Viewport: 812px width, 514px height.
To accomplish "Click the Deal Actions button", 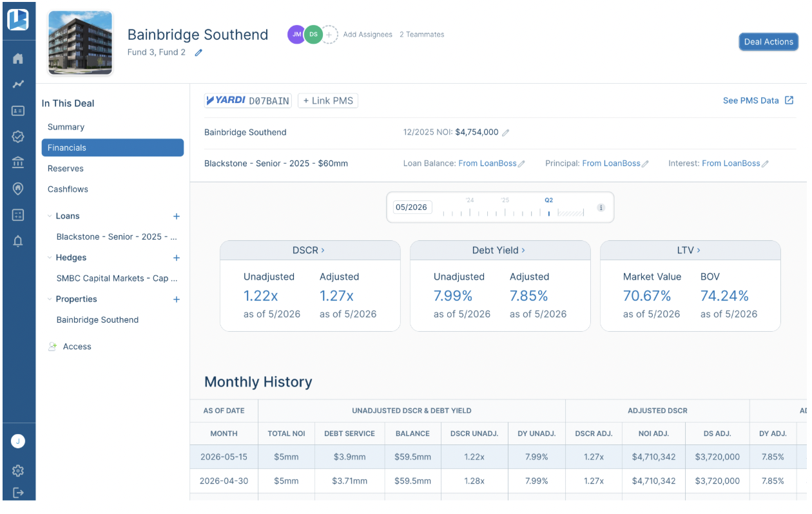I will (768, 42).
